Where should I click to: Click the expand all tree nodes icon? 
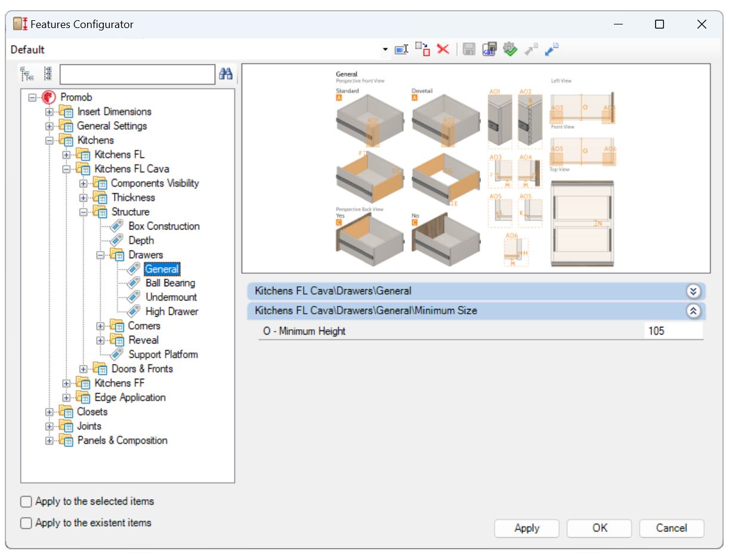[x=27, y=74]
